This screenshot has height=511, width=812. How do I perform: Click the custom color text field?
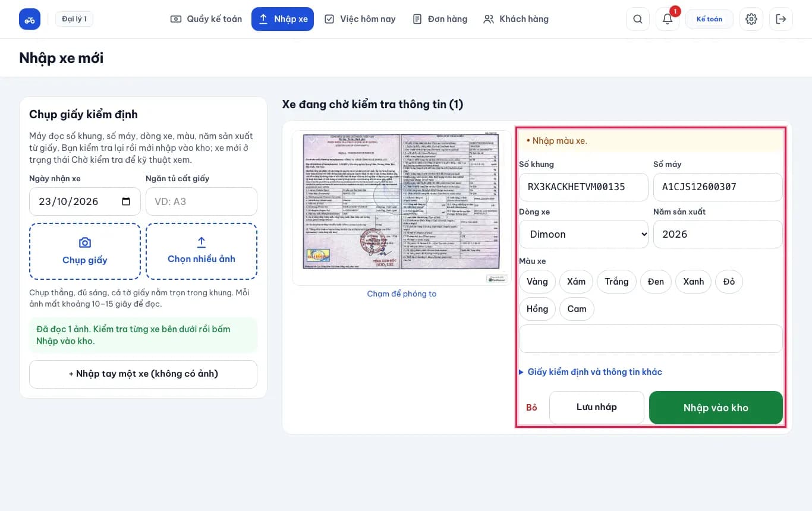point(651,339)
